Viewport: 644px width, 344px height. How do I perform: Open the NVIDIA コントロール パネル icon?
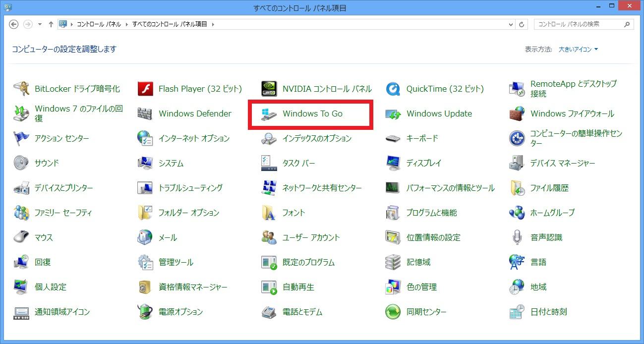(x=269, y=89)
